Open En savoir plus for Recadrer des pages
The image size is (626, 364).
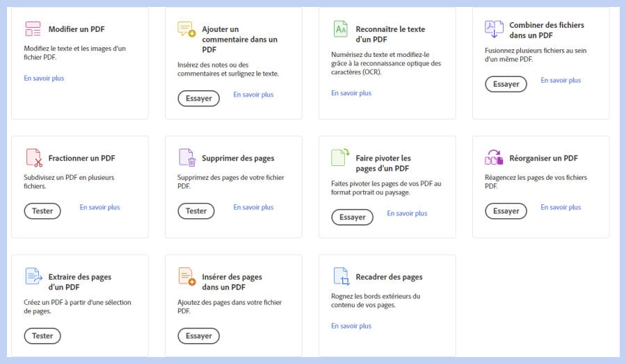click(x=351, y=326)
